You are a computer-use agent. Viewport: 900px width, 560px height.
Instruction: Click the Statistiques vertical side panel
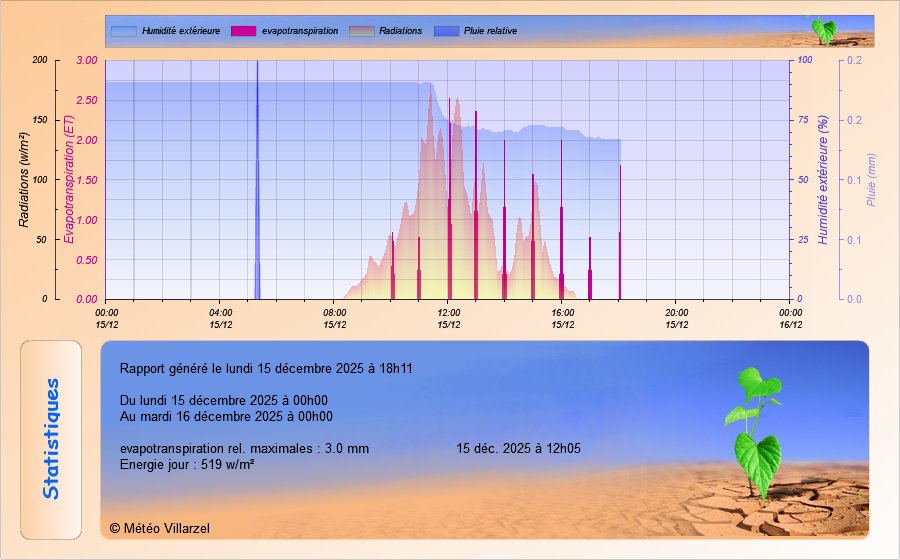coord(51,439)
